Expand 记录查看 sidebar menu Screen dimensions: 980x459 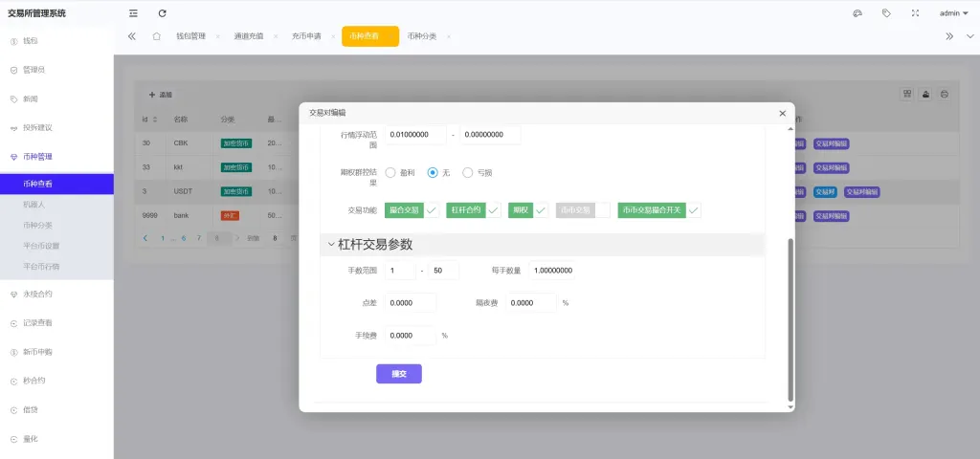(x=56, y=323)
